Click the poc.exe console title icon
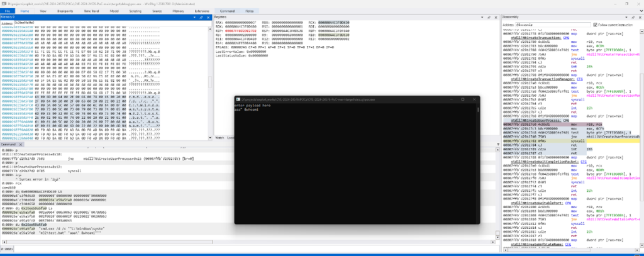This screenshot has height=256, width=644. tap(237, 99)
